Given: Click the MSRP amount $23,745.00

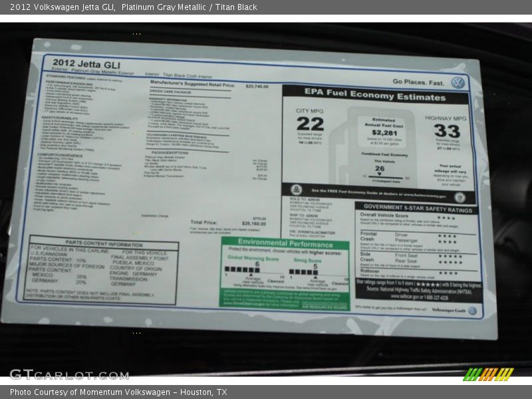Looking at the screenshot, I should pyautogui.click(x=257, y=86).
